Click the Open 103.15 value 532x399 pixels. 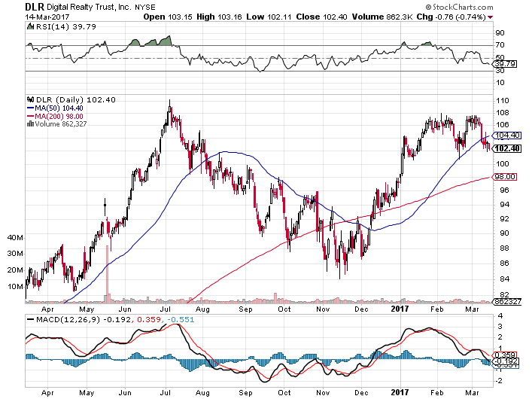[168, 17]
